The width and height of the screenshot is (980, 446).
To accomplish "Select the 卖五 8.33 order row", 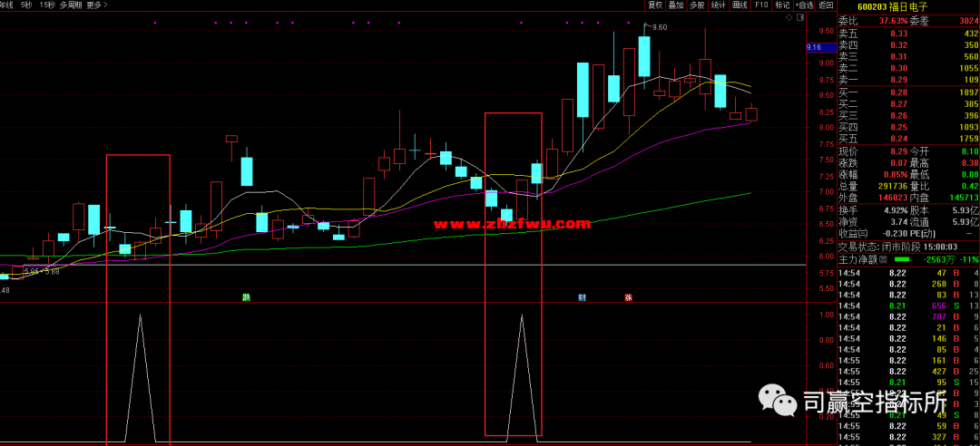I will (x=908, y=34).
